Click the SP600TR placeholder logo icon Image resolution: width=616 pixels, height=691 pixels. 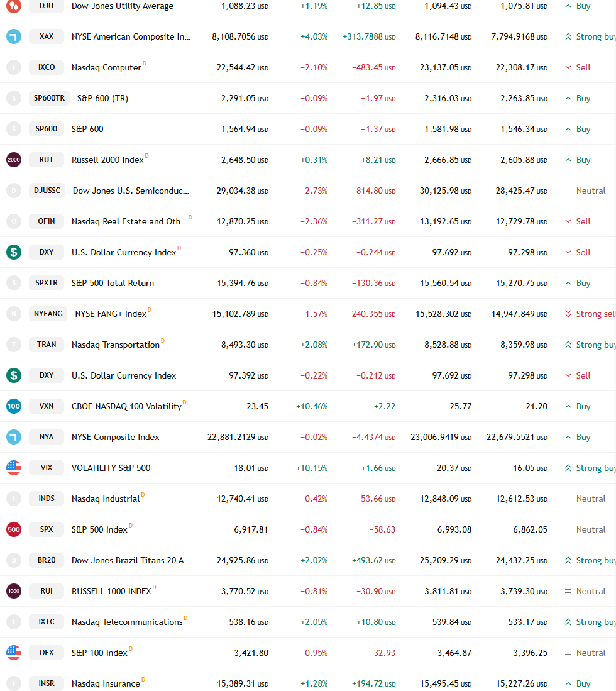pos(14,98)
